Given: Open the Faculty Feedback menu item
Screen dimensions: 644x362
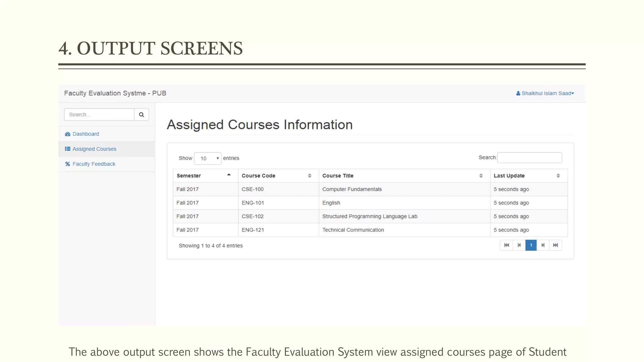Looking at the screenshot, I should click(x=94, y=164).
